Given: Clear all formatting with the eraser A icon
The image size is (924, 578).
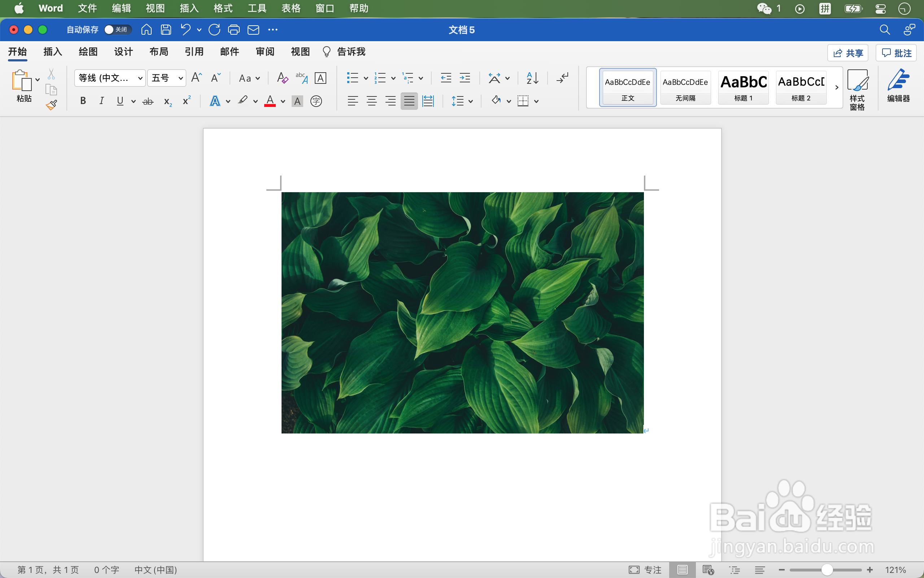Looking at the screenshot, I should 282,78.
